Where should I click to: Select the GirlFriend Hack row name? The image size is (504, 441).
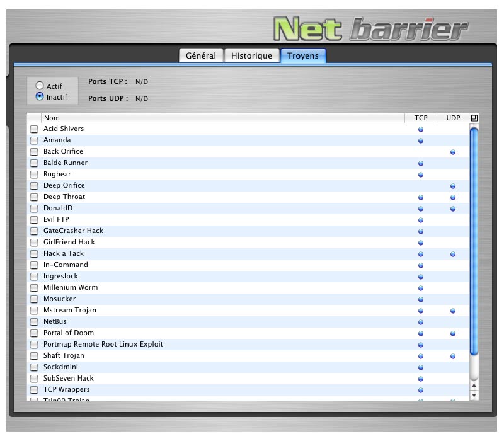click(69, 242)
